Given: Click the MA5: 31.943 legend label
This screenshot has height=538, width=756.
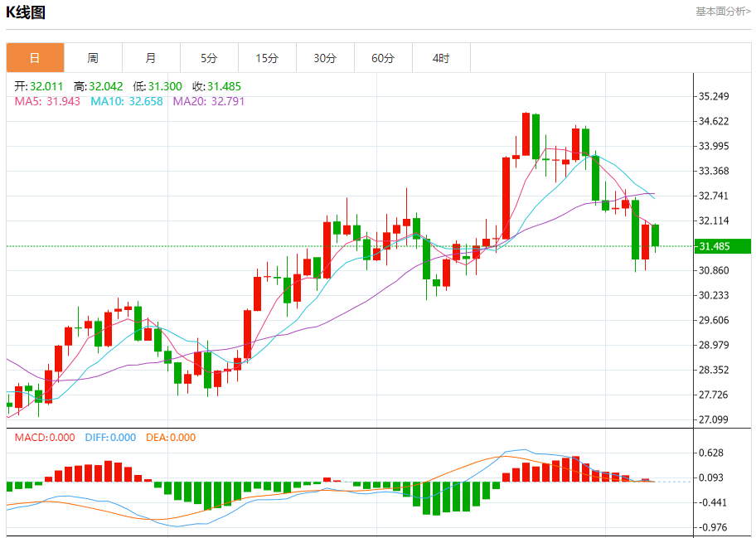Looking at the screenshot, I should [47, 101].
